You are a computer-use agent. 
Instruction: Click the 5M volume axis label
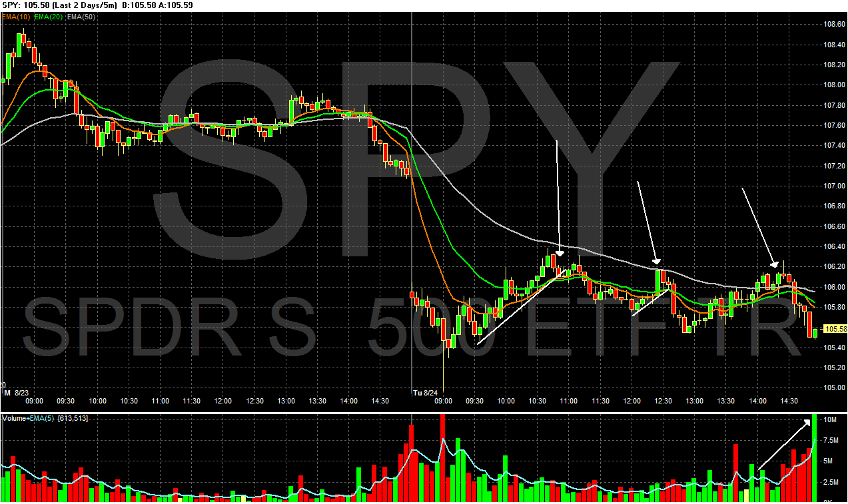829,461
